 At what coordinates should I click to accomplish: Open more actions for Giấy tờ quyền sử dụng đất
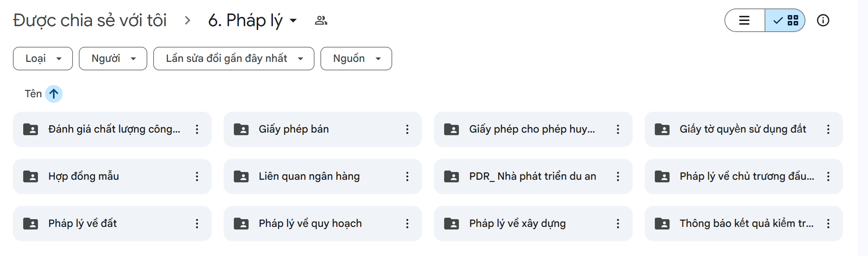pos(828,129)
